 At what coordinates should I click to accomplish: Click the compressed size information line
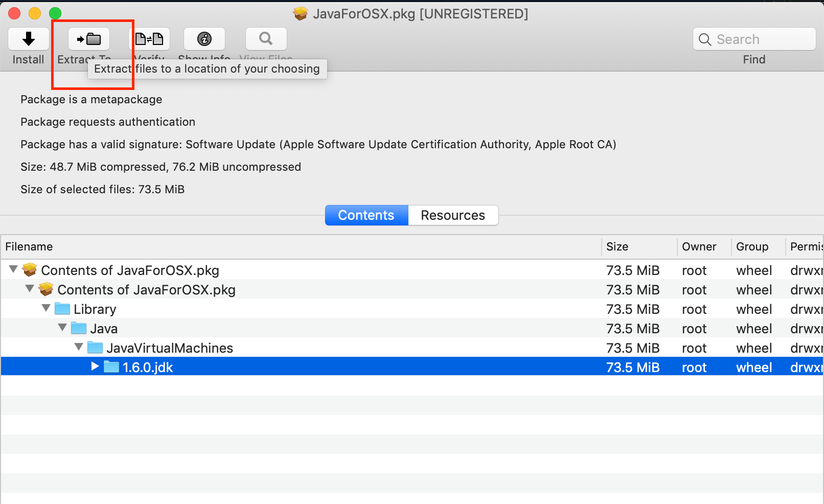[161, 167]
